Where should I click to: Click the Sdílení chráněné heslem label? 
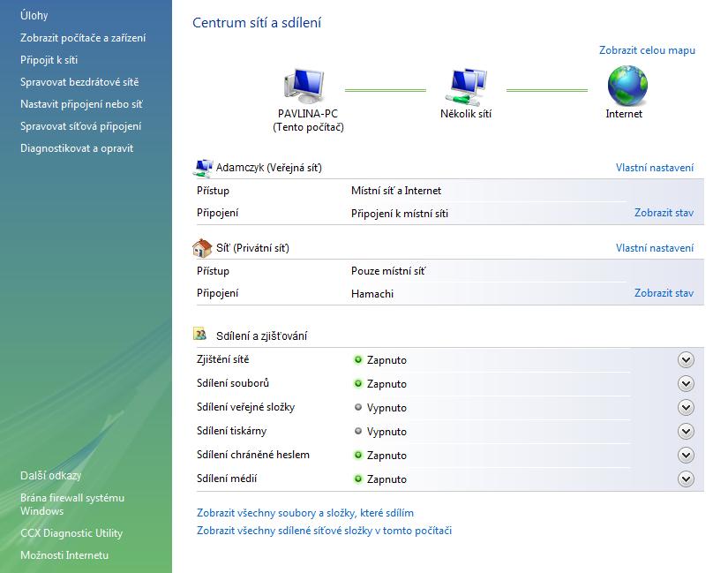click(253, 455)
